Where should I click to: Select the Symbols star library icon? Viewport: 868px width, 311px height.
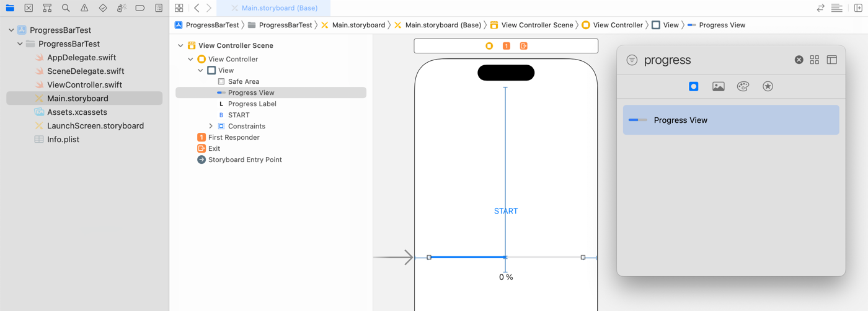click(x=768, y=86)
